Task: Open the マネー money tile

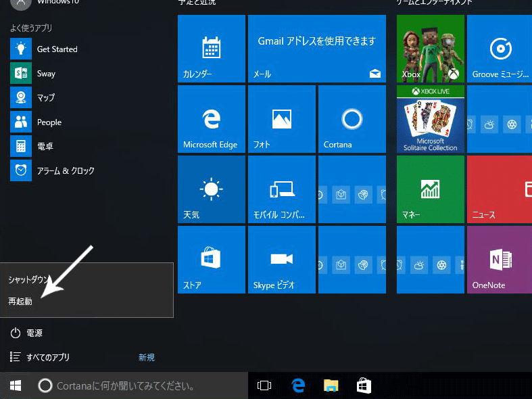Action: tap(431, 189)
